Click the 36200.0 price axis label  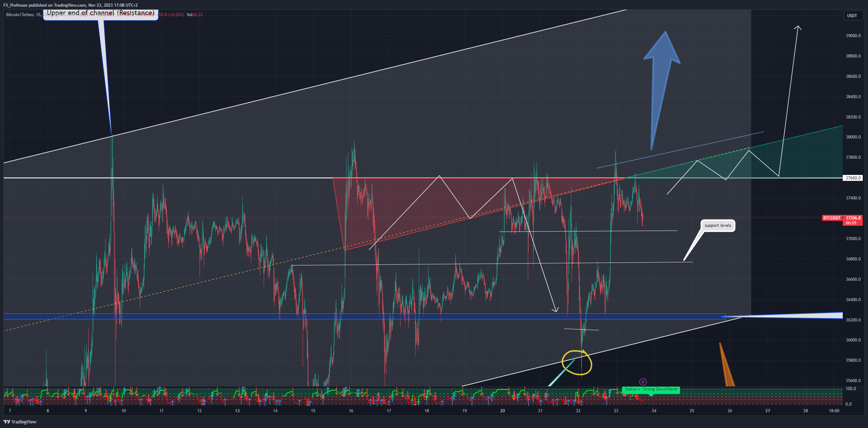853,320
